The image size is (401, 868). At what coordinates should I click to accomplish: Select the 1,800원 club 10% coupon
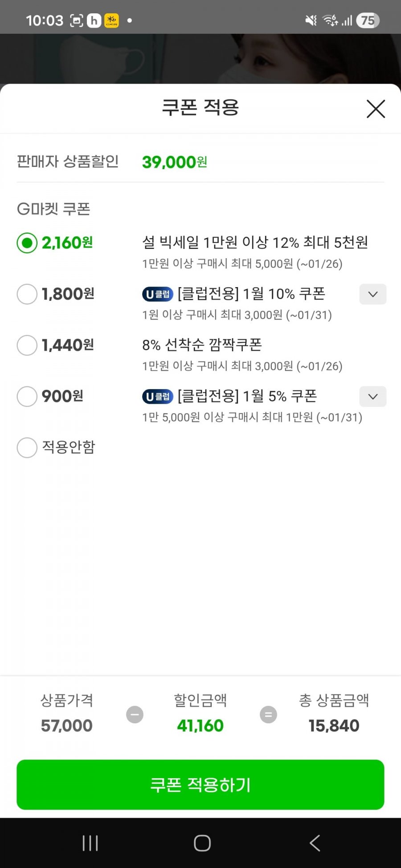click(27, 294)
